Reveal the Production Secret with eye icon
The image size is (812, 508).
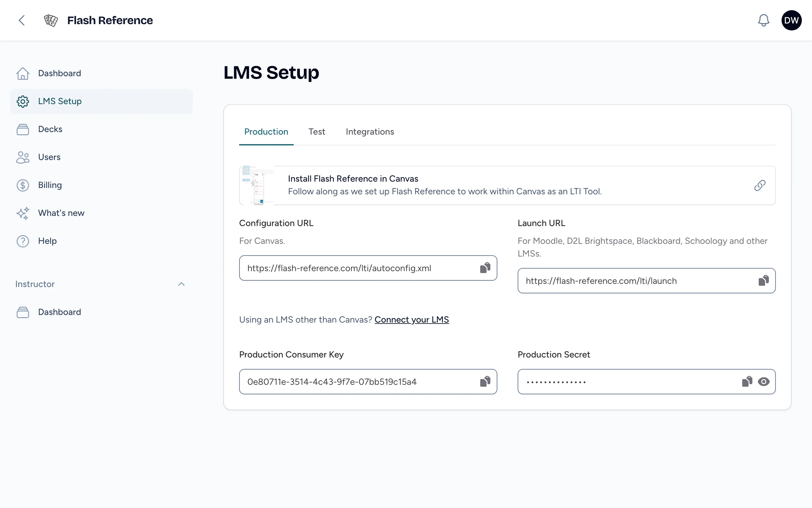[764, 382]
